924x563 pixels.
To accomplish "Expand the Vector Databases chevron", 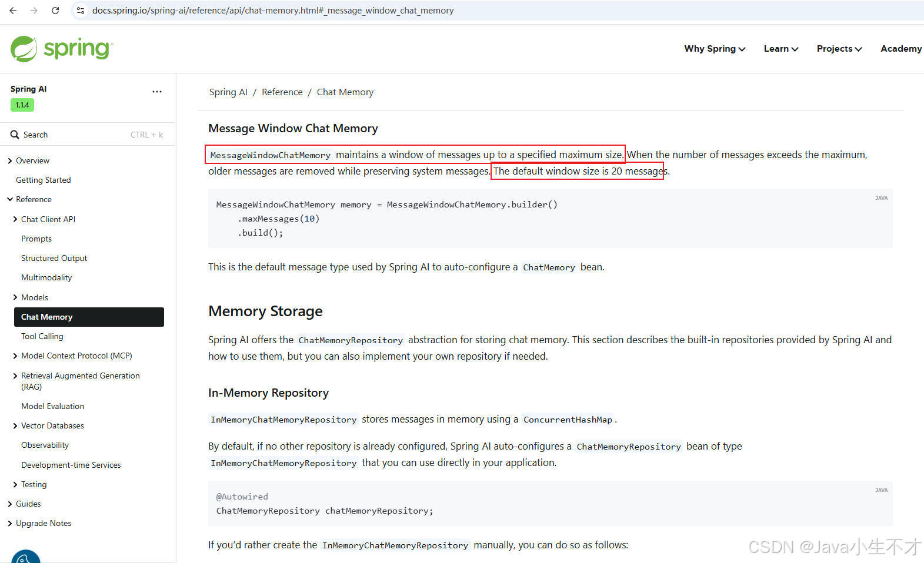I will point(15,425).
